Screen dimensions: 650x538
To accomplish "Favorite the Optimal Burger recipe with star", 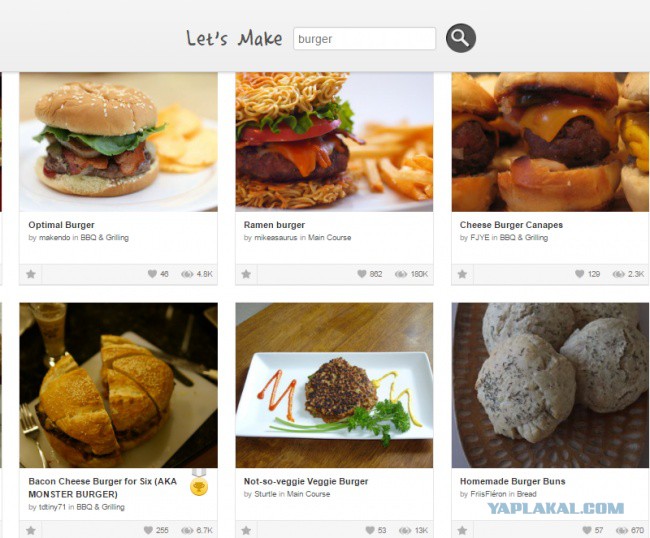I will click(31, 274).
